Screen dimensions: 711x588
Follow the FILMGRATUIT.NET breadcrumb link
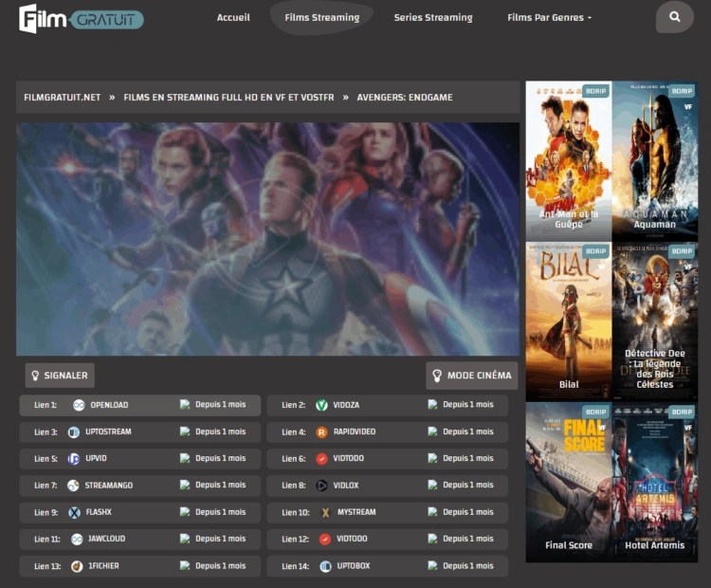[x=63, y=97]
